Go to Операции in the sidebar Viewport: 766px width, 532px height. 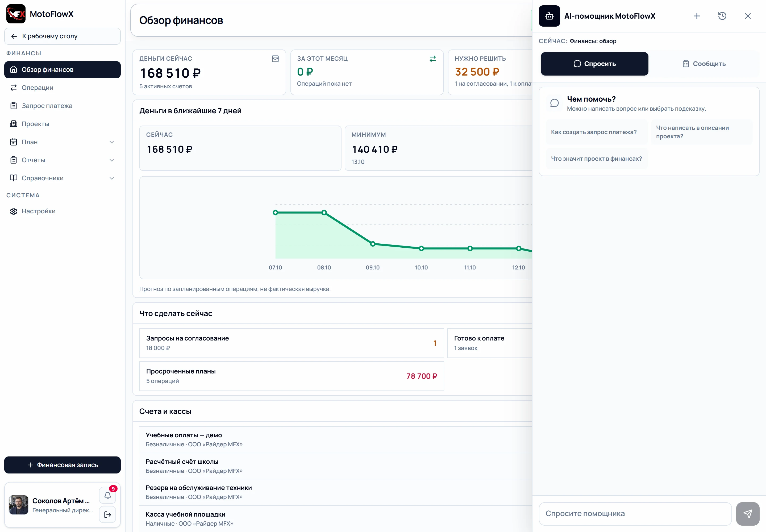(x=62, y=88)
